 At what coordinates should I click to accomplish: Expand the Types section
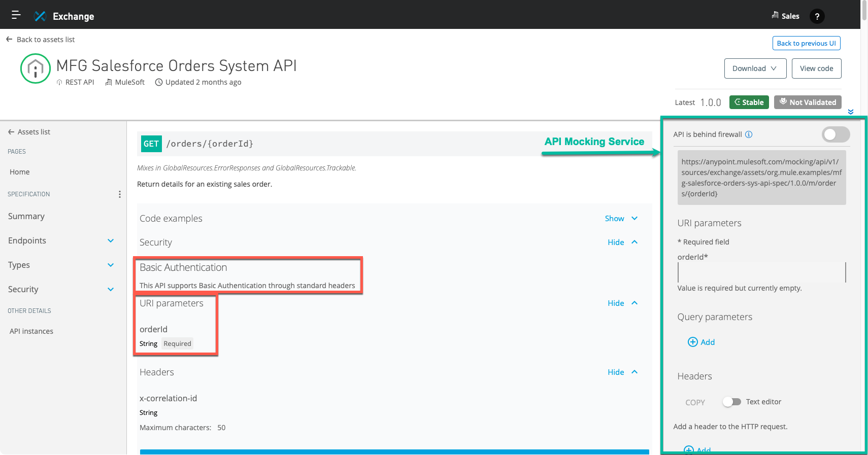coord(111,265)
